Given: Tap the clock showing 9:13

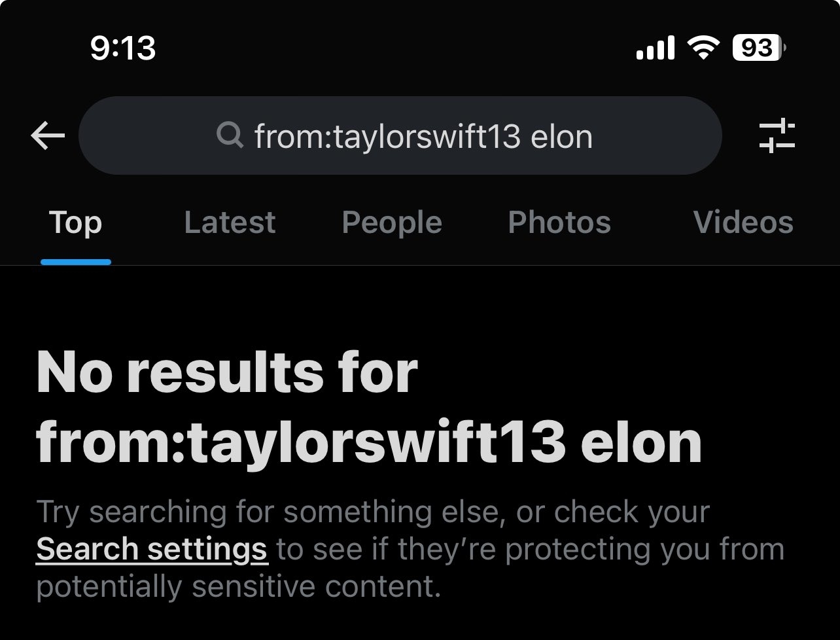Looking at the screenshot, I should click(x=124, y=47).
